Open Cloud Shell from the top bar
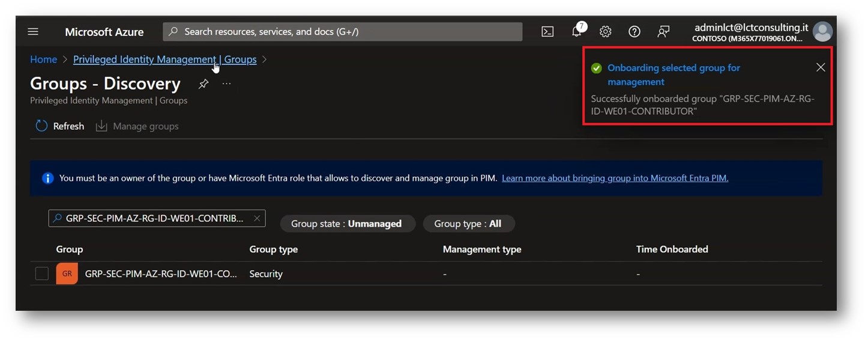Screen dimensions: 868x342 point(547,32)
